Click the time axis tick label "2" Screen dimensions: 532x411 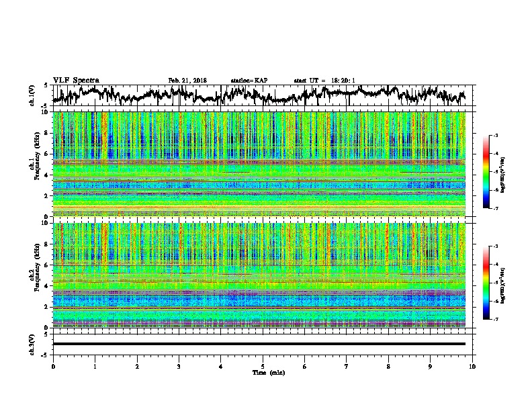click(137, 367)
